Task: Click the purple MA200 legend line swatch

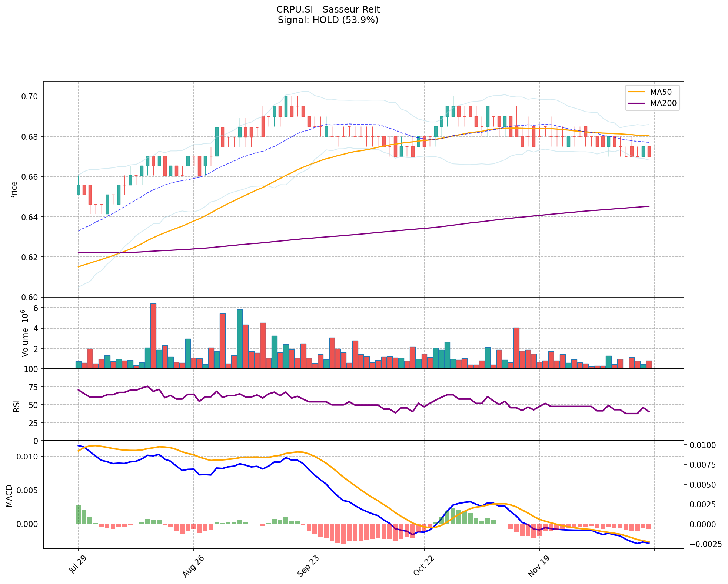Action: [x=637, y=103]
